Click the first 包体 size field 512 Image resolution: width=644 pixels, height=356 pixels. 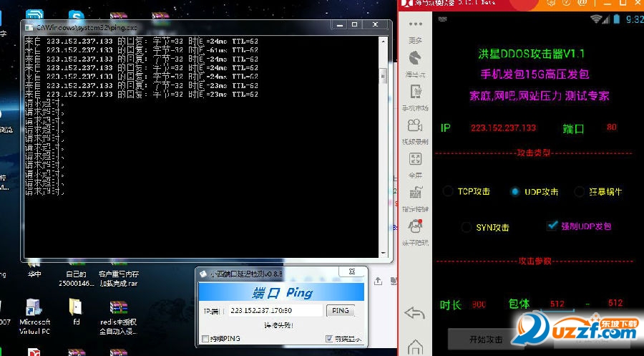[557, 304]
